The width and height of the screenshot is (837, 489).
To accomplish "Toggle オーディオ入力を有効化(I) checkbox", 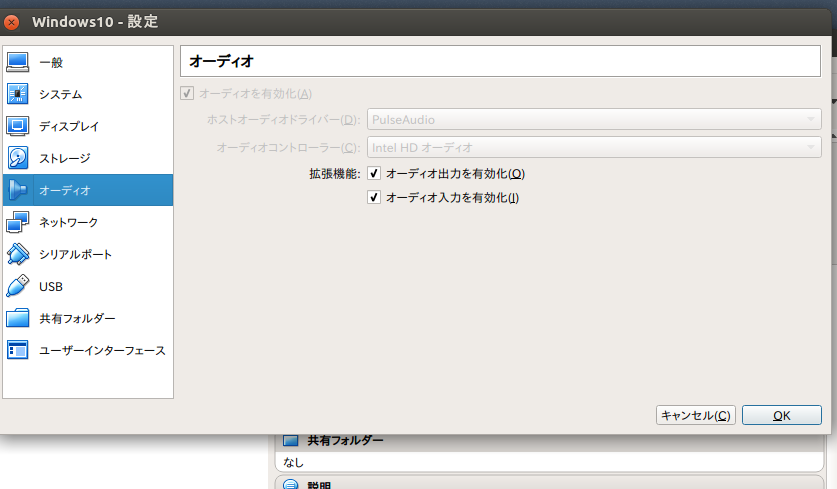I will tap(374, 198).
